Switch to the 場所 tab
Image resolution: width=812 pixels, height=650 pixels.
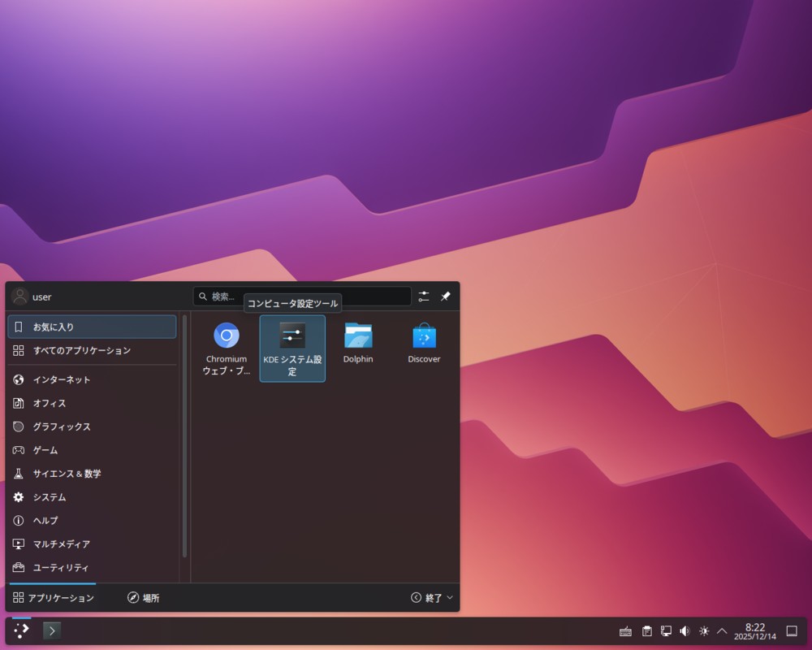144,598
